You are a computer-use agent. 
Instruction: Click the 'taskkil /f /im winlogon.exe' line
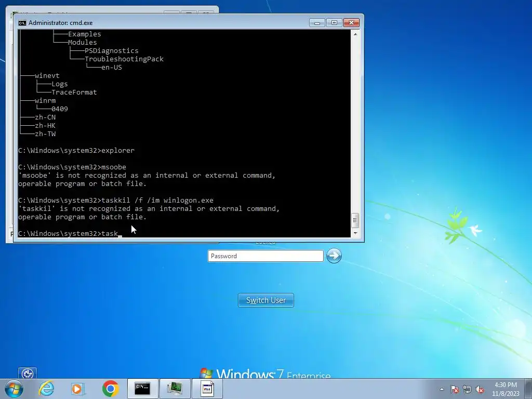click(x=116, y=200)
